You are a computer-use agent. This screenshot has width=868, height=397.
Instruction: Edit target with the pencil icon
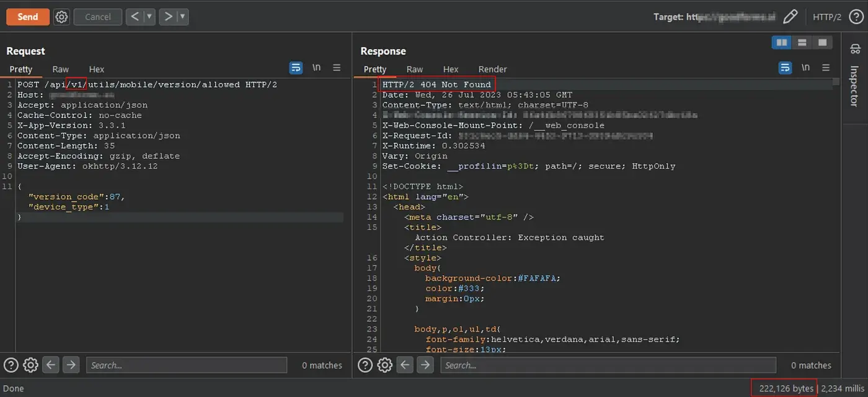[790, 17]
